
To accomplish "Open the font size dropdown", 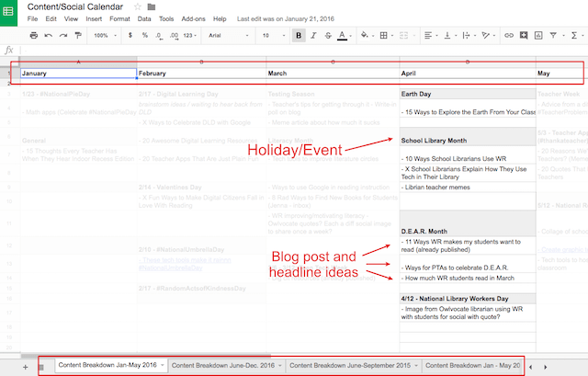I will [271, 36].
